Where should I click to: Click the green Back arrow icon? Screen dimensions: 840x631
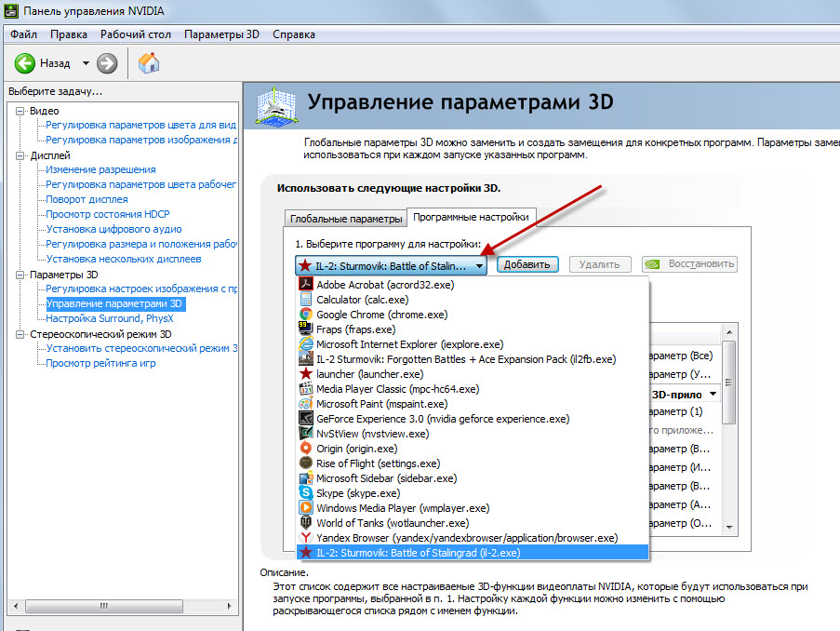point(24,63)
